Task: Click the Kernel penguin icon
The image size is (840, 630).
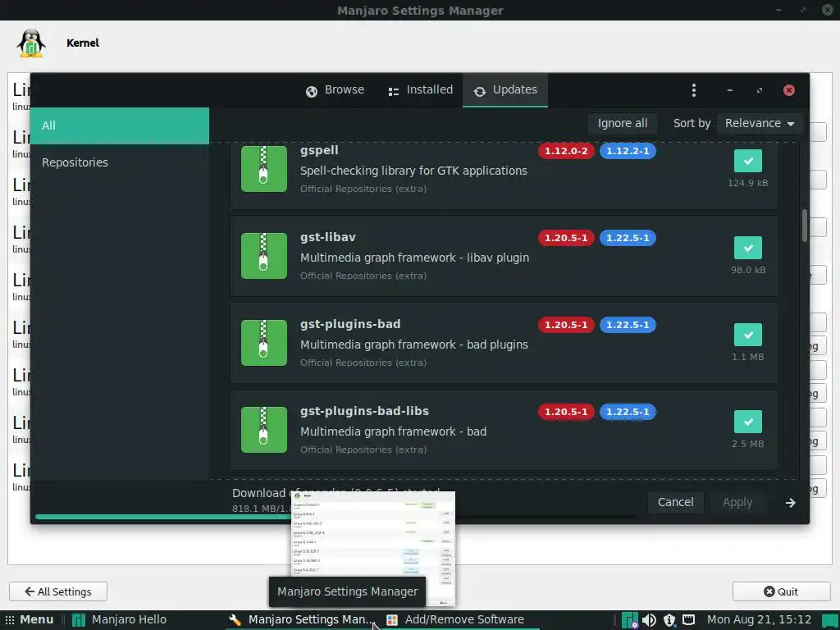Action: pos(31,43)
